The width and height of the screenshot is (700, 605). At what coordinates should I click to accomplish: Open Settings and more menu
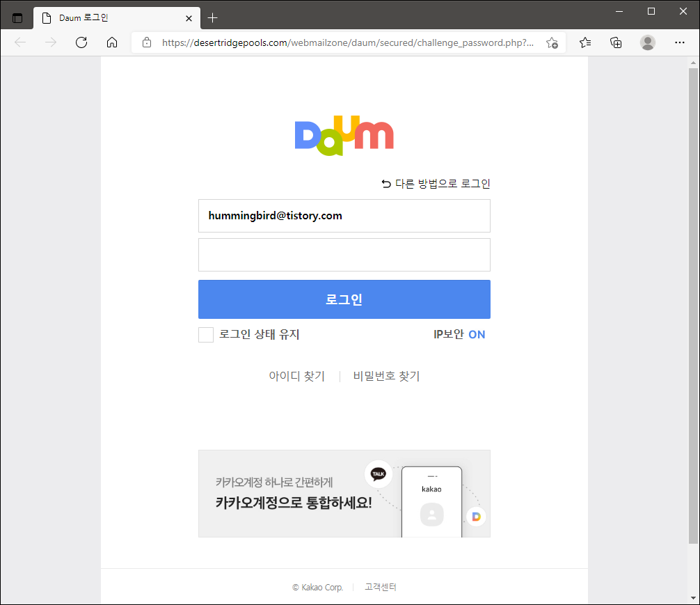point(679,42)
